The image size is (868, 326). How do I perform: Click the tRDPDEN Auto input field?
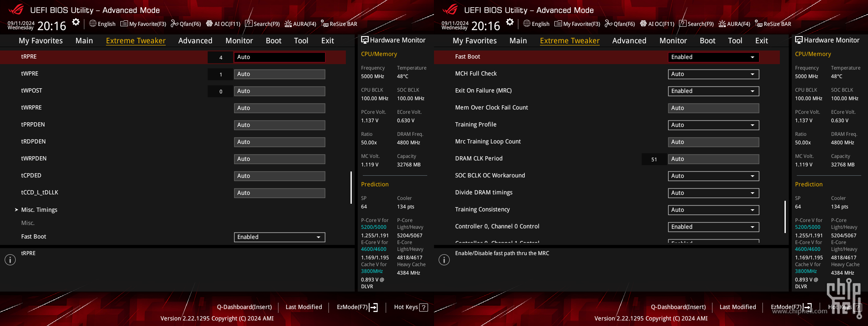280,142
